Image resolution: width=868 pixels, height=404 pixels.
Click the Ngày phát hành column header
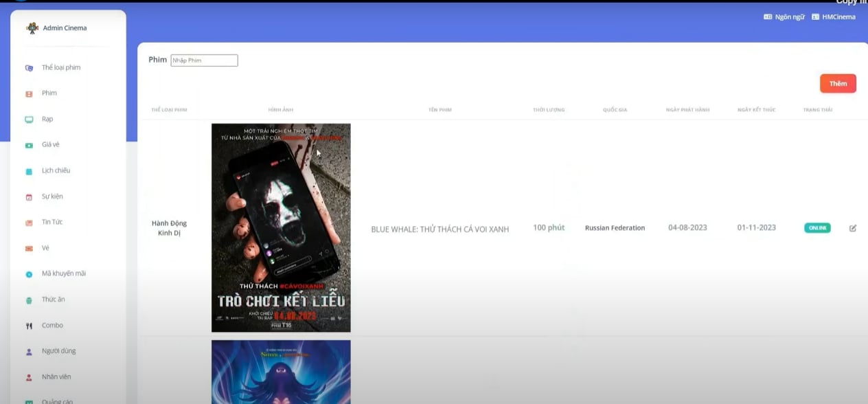(687, 110)
